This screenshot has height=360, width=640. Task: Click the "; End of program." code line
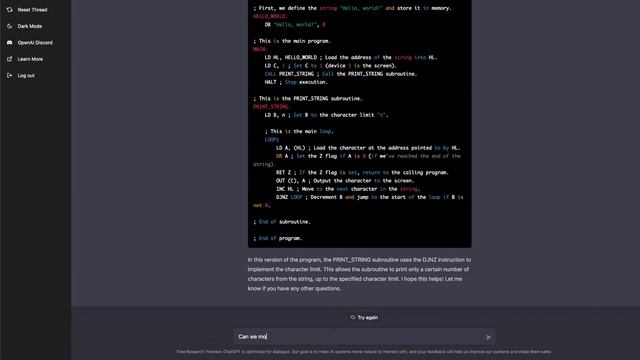[x=278, y=238]
